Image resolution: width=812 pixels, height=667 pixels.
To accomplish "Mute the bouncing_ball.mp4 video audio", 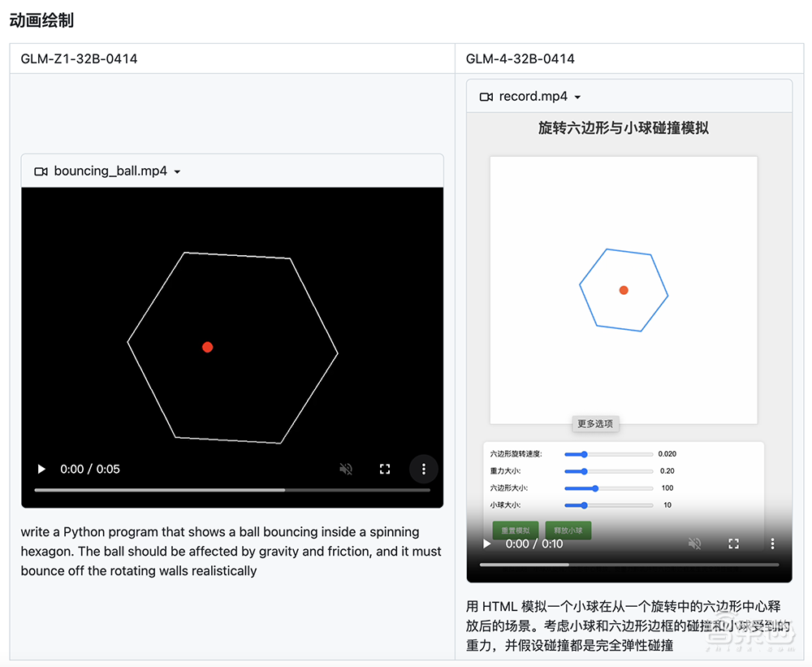I will [x=345, y=469].
